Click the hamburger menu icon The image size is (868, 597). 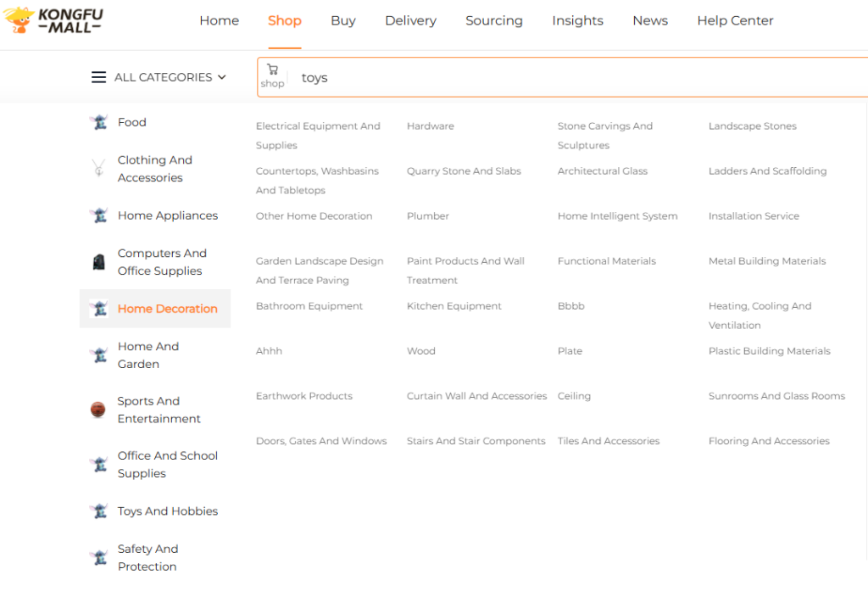coord(99,77)
